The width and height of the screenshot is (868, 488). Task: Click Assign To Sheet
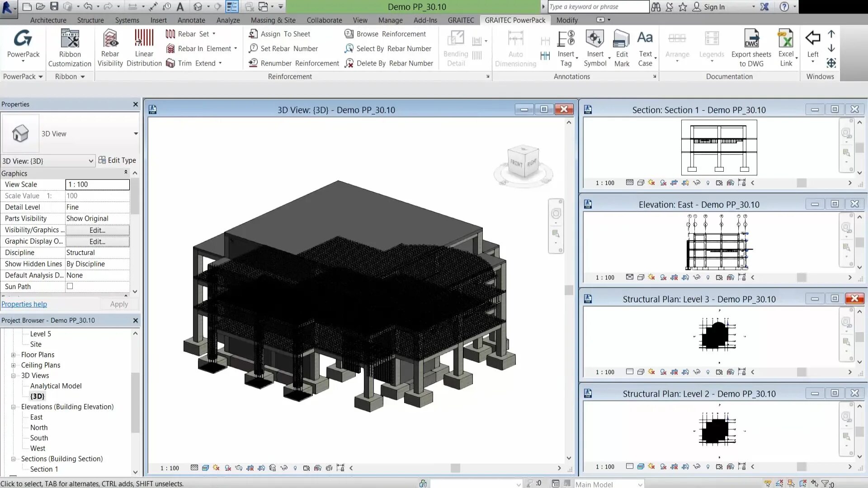pos(279,34)
